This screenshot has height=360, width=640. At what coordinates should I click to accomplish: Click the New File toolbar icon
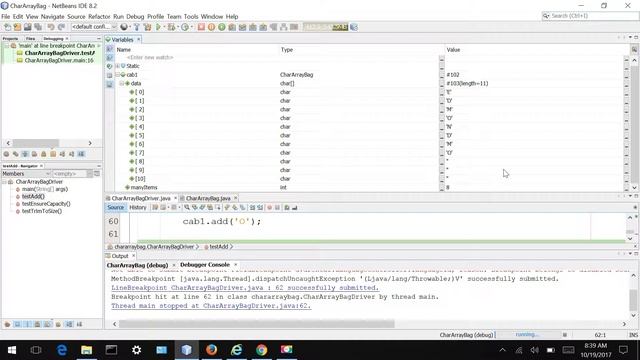[x=7, y=27]
